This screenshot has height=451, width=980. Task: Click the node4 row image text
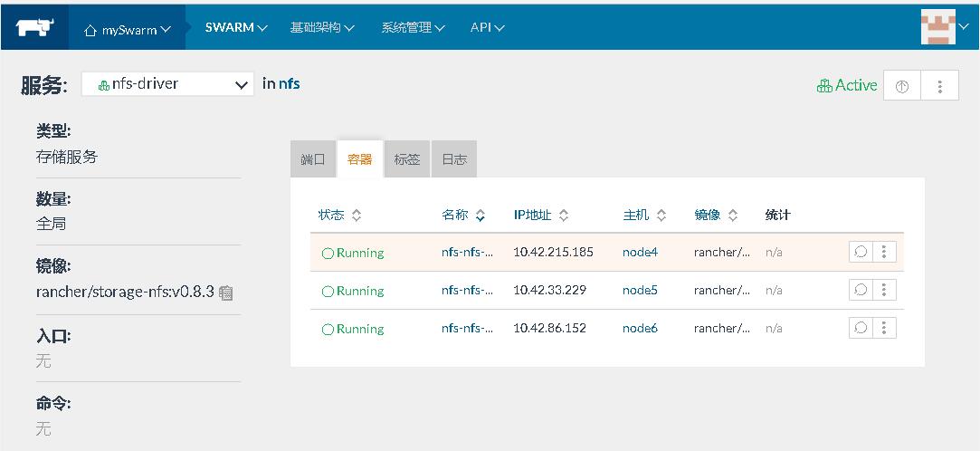[722, 252]
